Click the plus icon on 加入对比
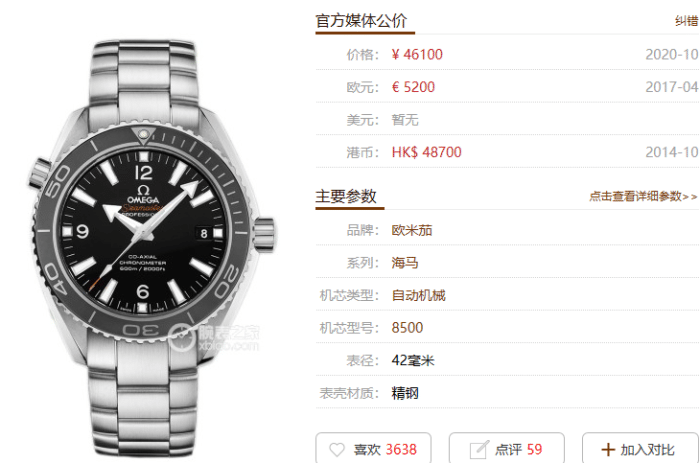Image resolution: width=700 pixels, height=463 pixels. click(608, 449)
